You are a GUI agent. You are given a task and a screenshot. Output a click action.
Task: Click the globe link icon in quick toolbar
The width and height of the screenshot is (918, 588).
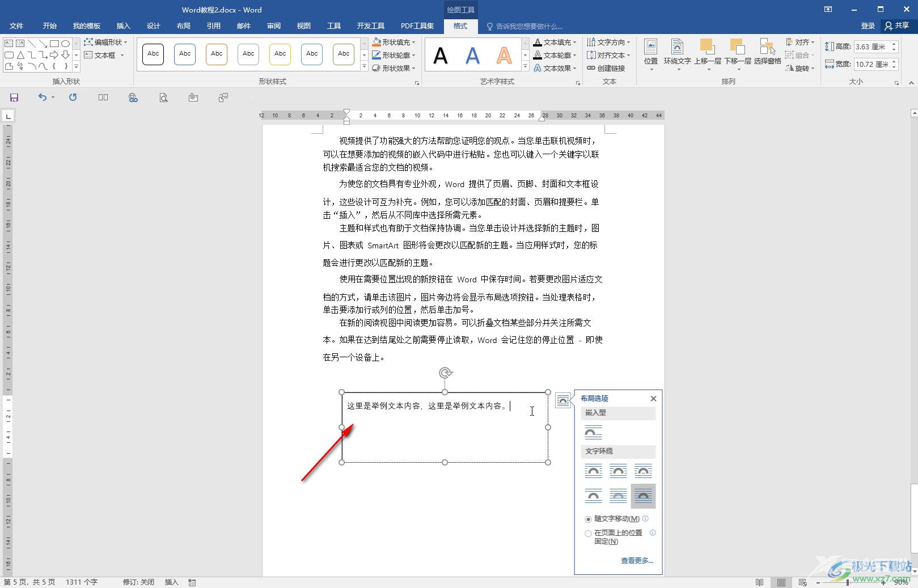133,98
